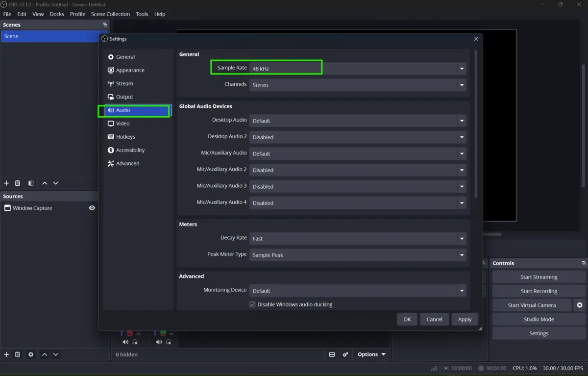Move scene up in the Scenes panel
The height and width of the screenshot is (376, 588).
(45, 183)
